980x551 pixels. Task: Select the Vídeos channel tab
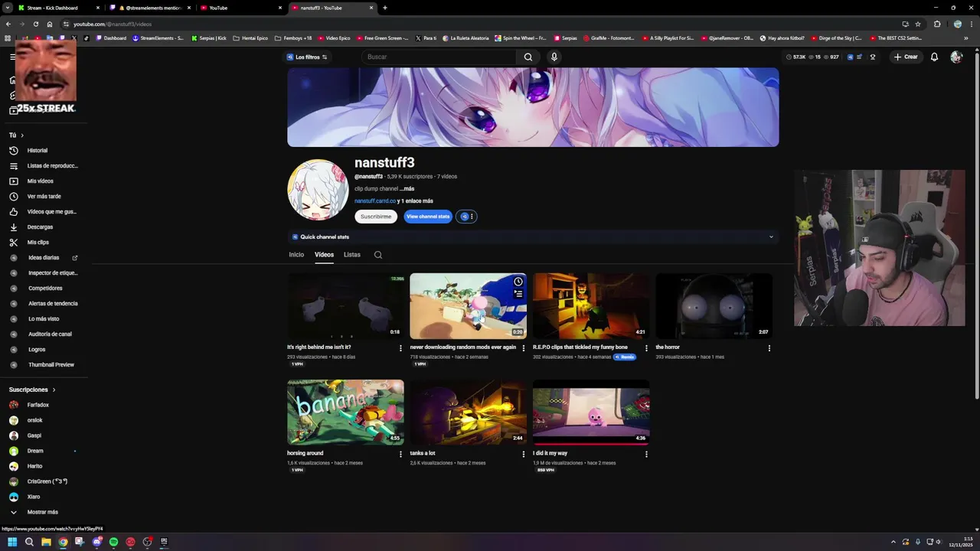pos(324,255)
